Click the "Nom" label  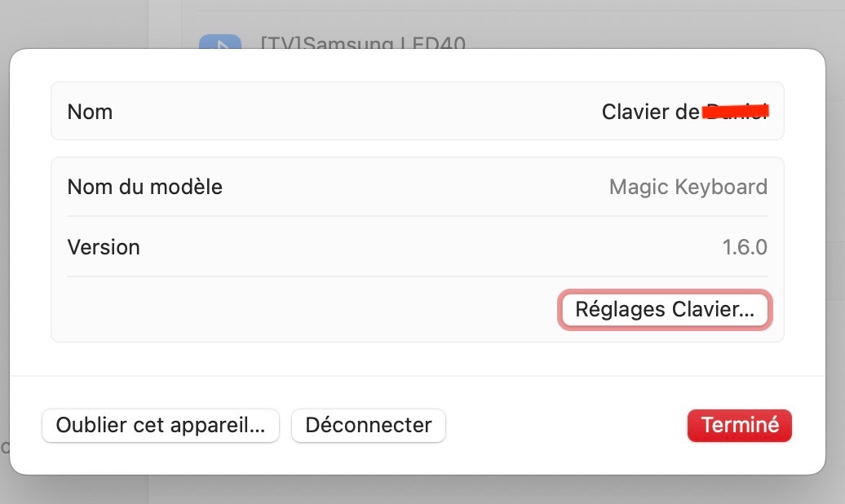[90, 112]
